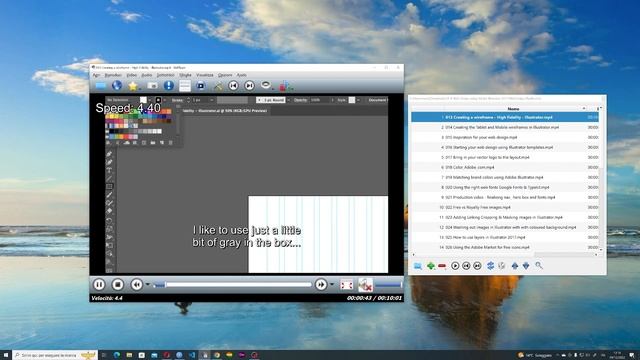This screenshot has height=360, width=640.
Task: Select row 025 How to use layers in Illustrator
Action: point(505,237)
